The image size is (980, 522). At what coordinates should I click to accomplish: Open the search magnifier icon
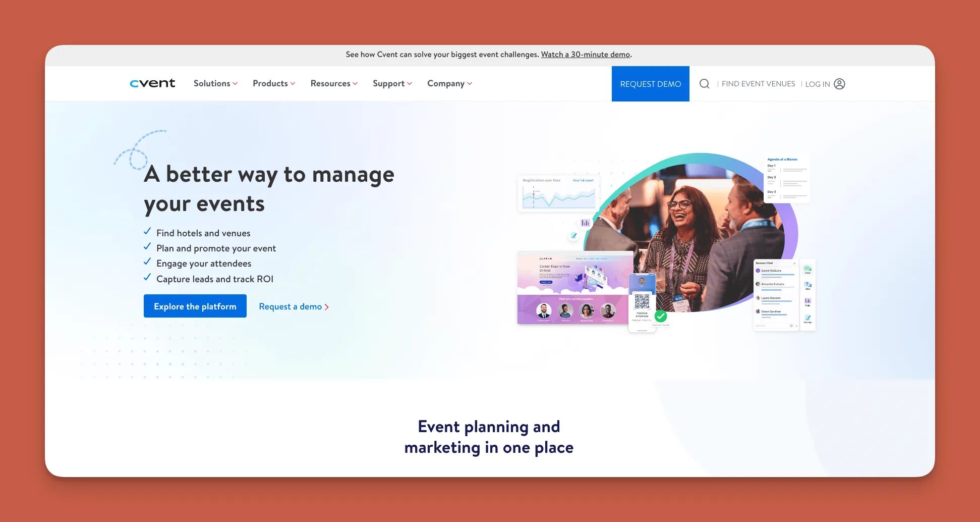pos(704,84)
